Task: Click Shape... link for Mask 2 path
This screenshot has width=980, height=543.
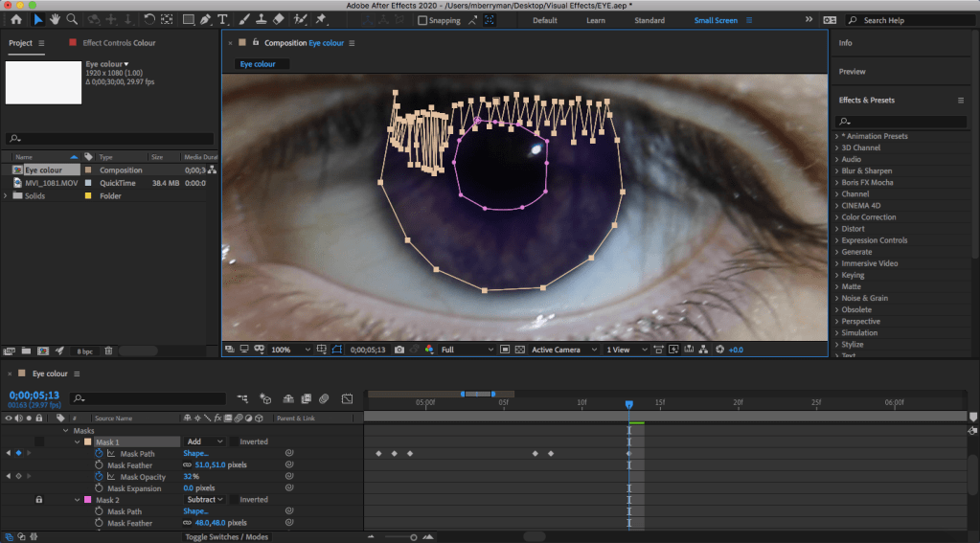Action: pos(195,511)
